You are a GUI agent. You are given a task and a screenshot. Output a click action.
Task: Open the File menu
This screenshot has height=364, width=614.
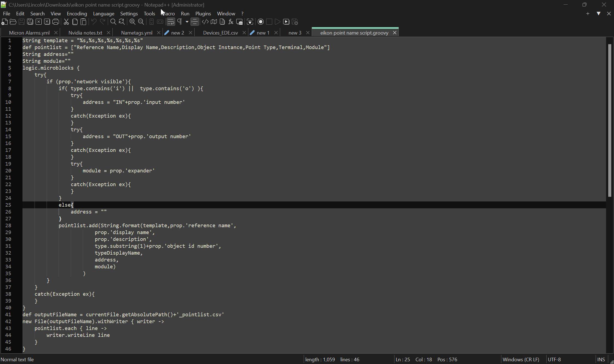coord(7,13)
